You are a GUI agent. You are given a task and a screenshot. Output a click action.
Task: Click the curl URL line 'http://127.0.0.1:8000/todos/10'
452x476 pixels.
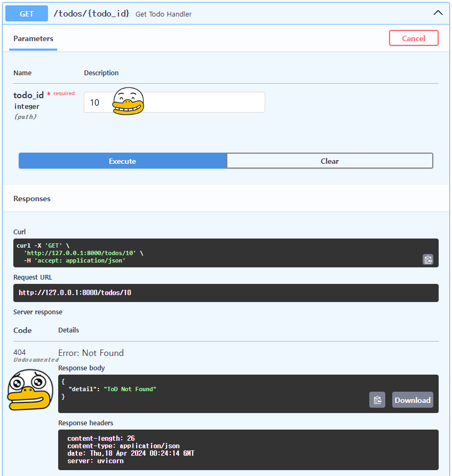(x=80, y=253)
